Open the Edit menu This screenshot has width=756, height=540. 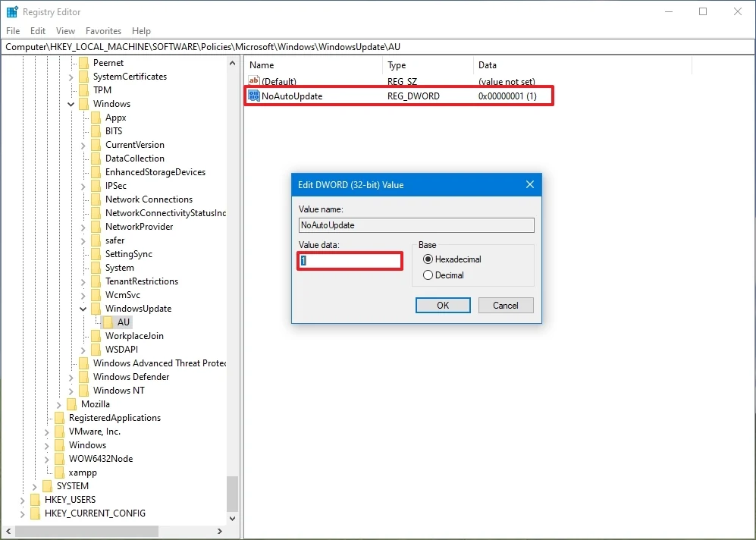38,31
